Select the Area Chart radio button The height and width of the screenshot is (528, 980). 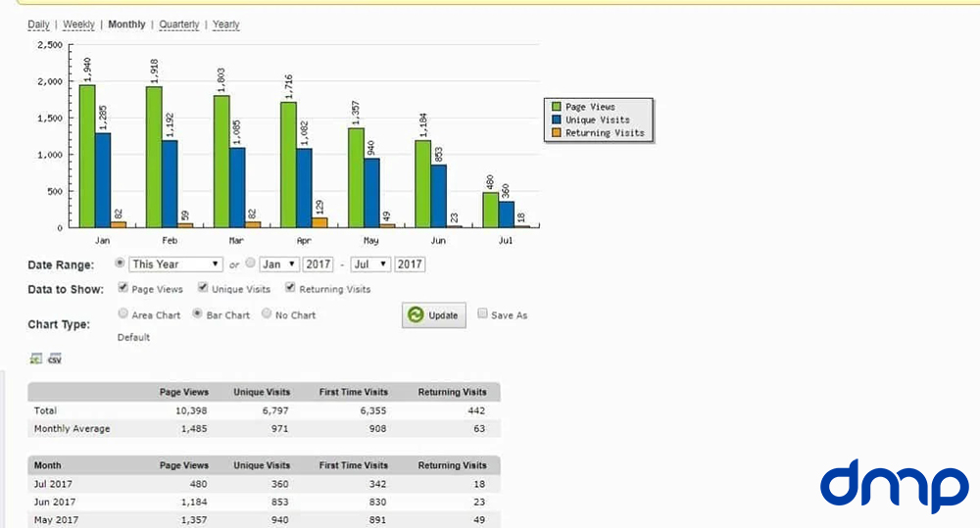(x=122, y=314)
